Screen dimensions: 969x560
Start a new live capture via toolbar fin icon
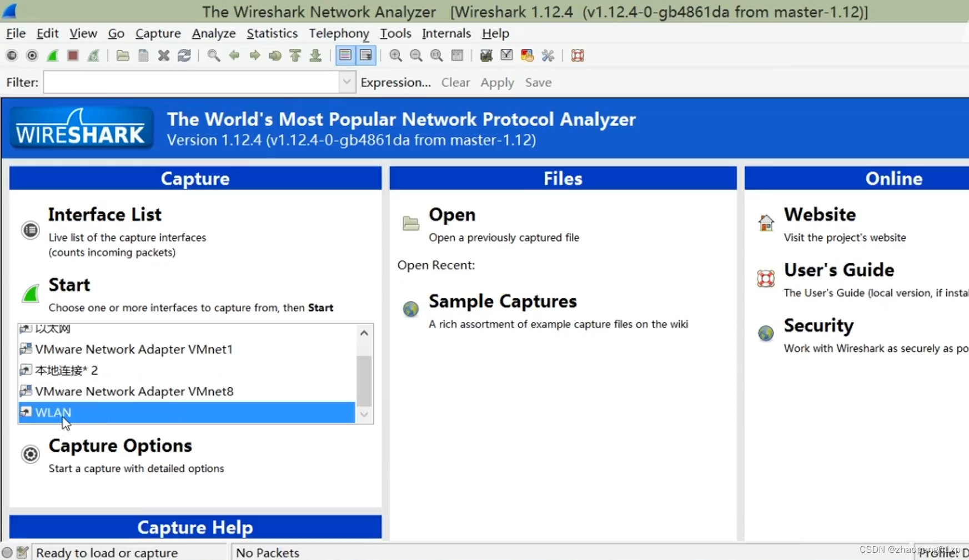point(53,56)
